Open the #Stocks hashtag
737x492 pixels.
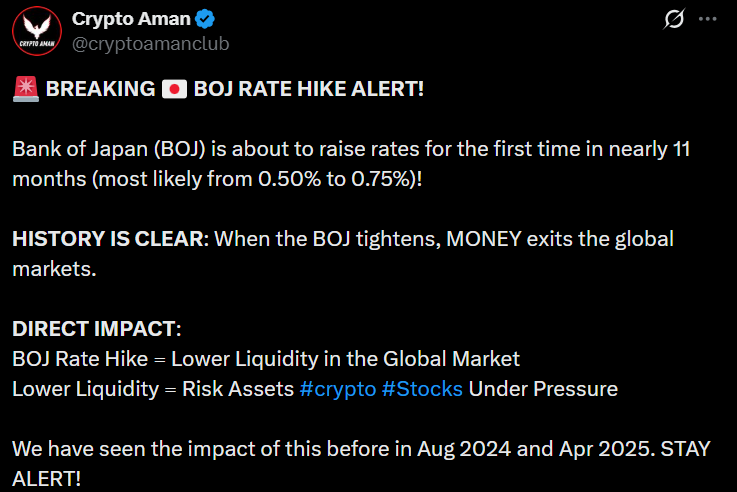(422, 389)
